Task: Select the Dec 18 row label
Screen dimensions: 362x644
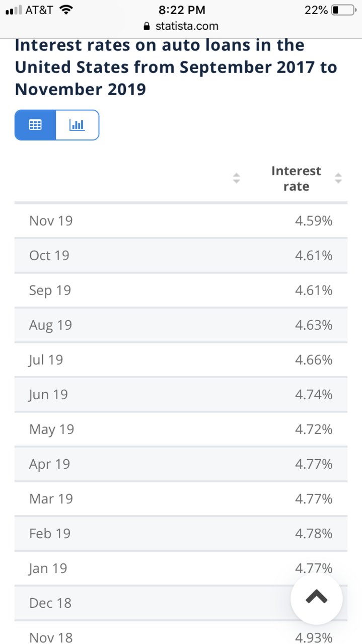Action: (x=50, y=603)
